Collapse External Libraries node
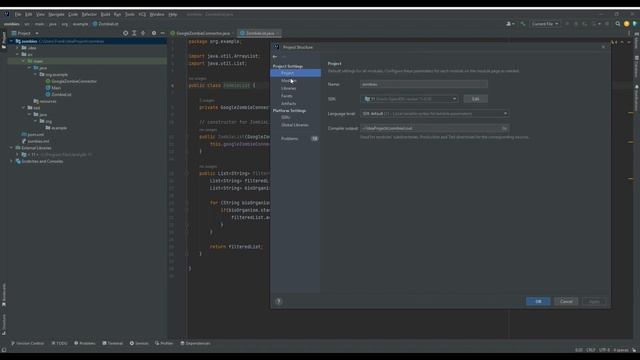Viewport: 640px width, 360px height. coord(11,148)
